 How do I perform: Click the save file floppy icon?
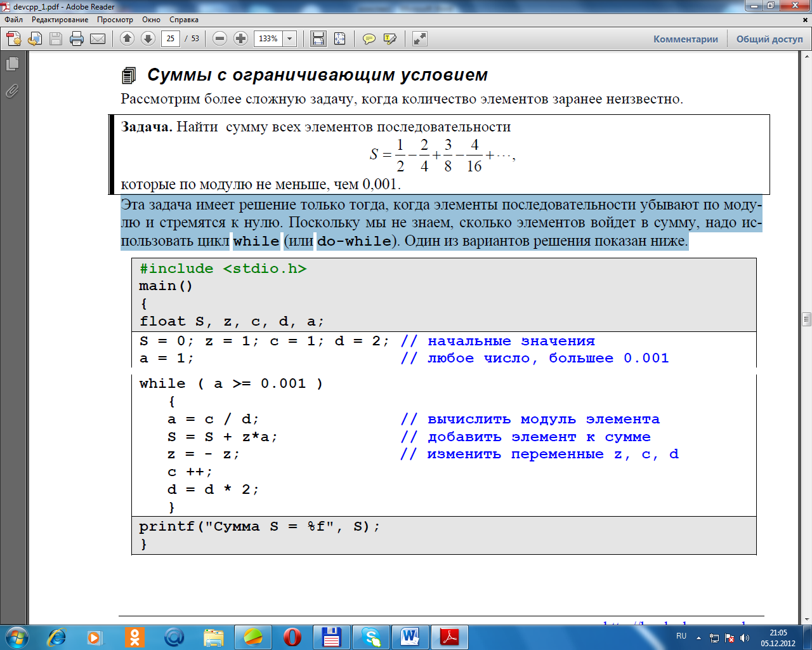[56, 39]
